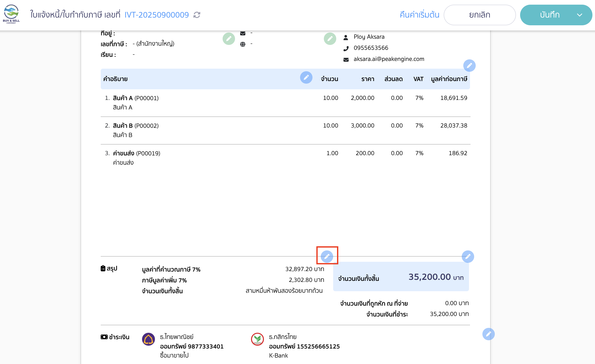
Task: Click the Thai Commercial Bank logo
Action: point(148,339)
